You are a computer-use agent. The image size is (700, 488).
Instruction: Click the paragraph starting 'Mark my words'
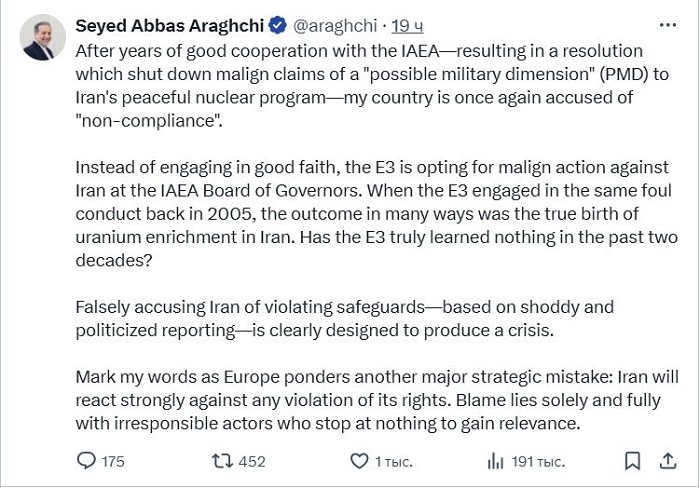[375, 400]
